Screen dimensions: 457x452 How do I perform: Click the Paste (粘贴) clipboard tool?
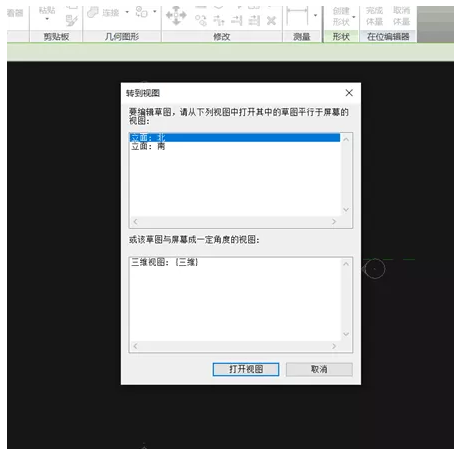(x=47, y=10)
